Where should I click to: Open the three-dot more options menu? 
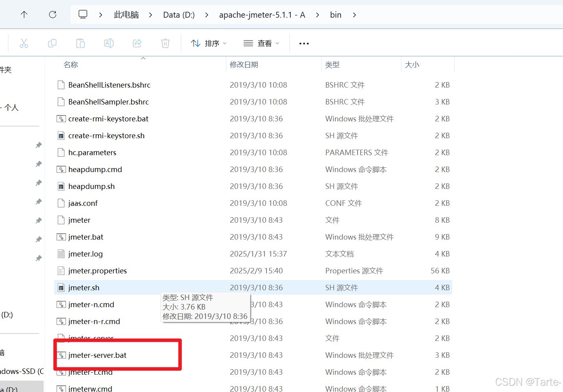pyautogui.click(x=304, y=43)
